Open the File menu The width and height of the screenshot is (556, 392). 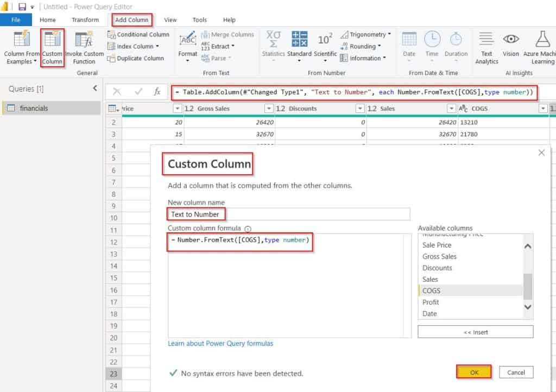tap(16, 20)
